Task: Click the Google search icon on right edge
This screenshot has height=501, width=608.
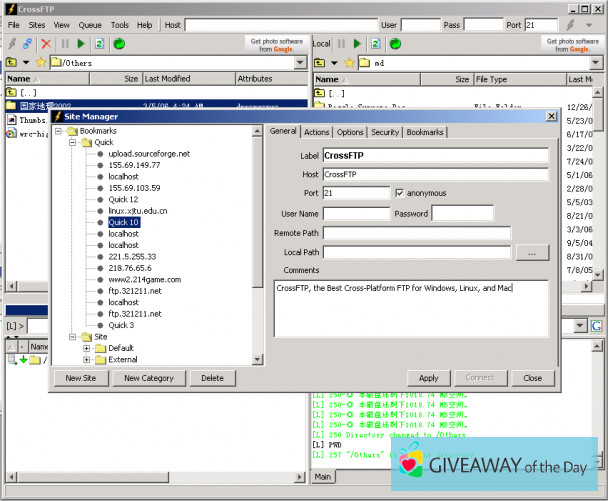Action: coord(595,326)
